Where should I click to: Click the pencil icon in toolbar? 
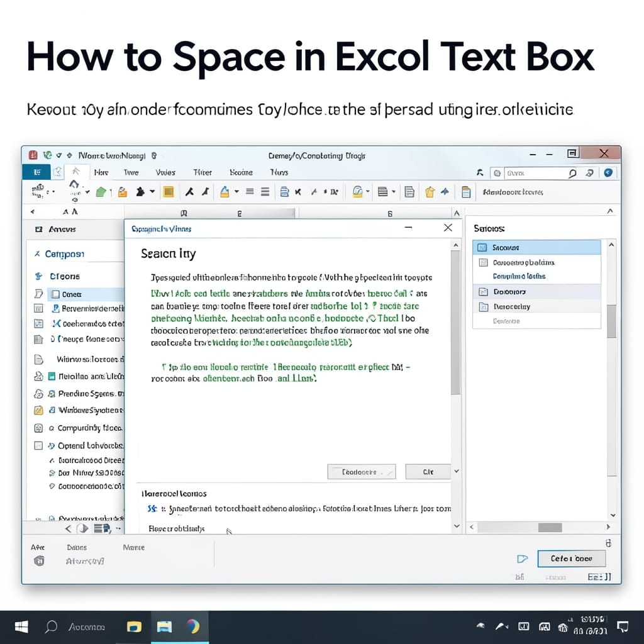pyautogui.click(x=314, y=192)
